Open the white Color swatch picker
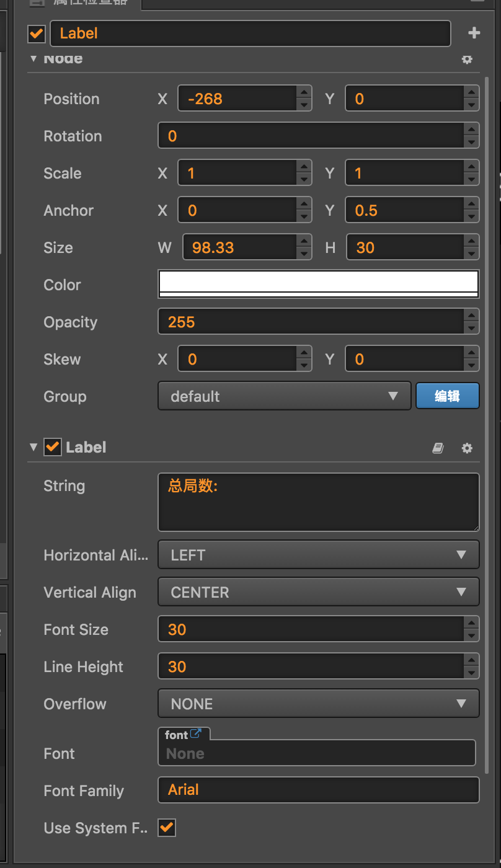501x868 pixels. (x=319, y=284)
